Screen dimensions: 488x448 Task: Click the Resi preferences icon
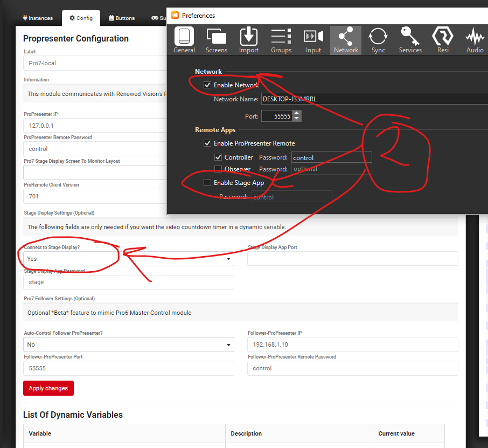[x=442, y=39]
